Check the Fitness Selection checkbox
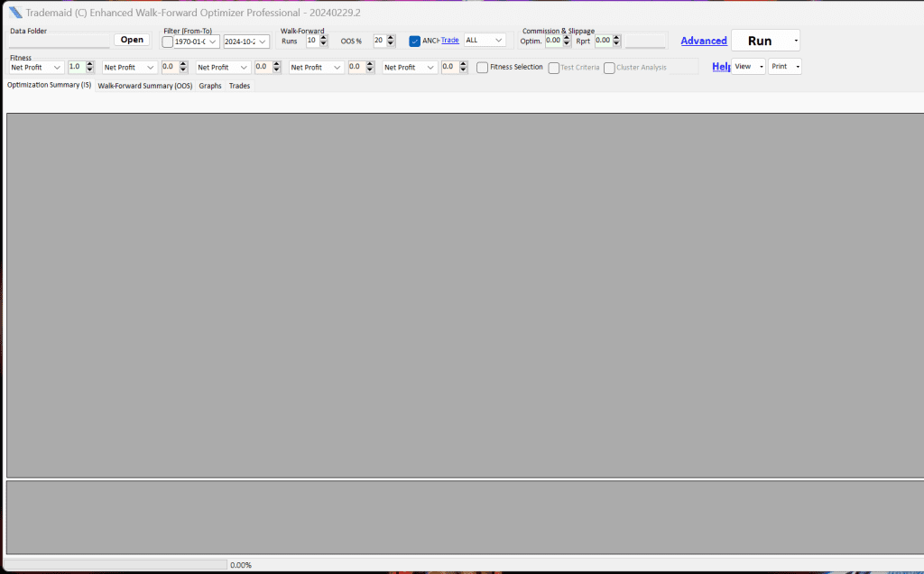 click(x=483, y=67)
